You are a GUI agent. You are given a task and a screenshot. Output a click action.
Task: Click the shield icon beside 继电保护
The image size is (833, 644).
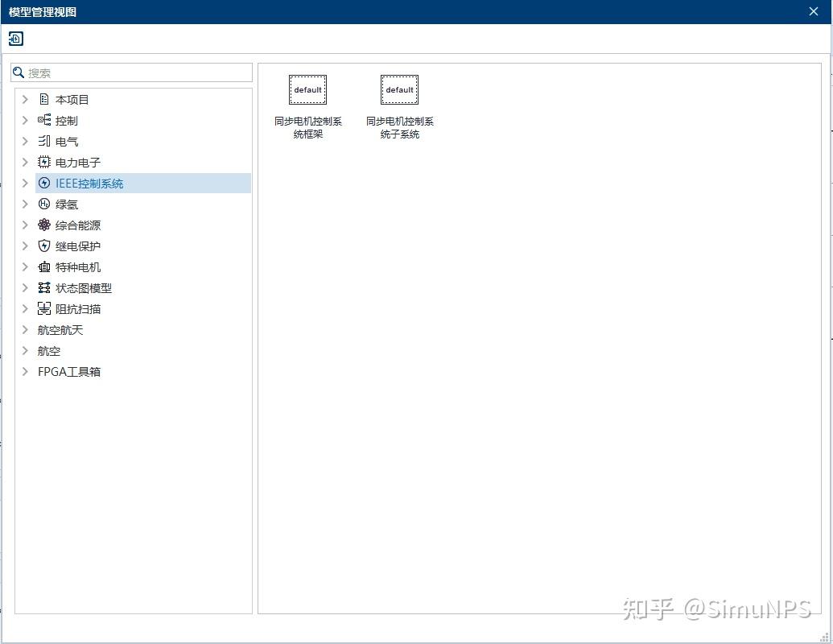pos(43,246)
